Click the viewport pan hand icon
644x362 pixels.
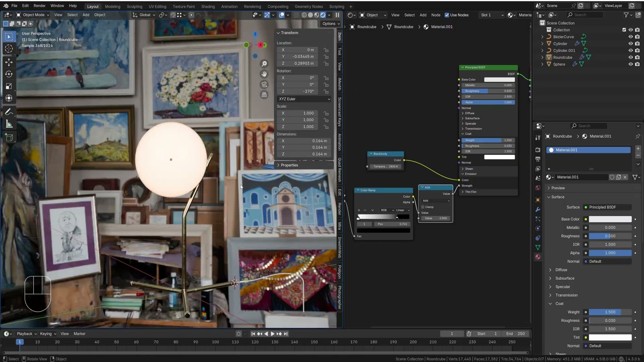tap(264, 74)
